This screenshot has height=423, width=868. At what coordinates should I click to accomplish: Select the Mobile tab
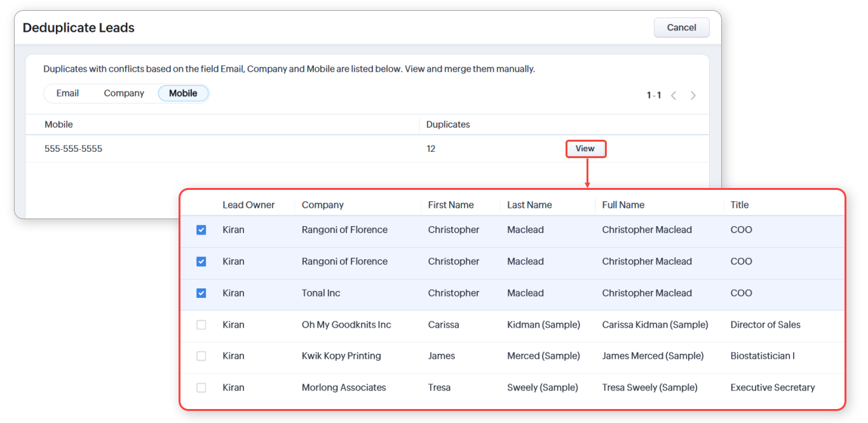click(183, 93)
